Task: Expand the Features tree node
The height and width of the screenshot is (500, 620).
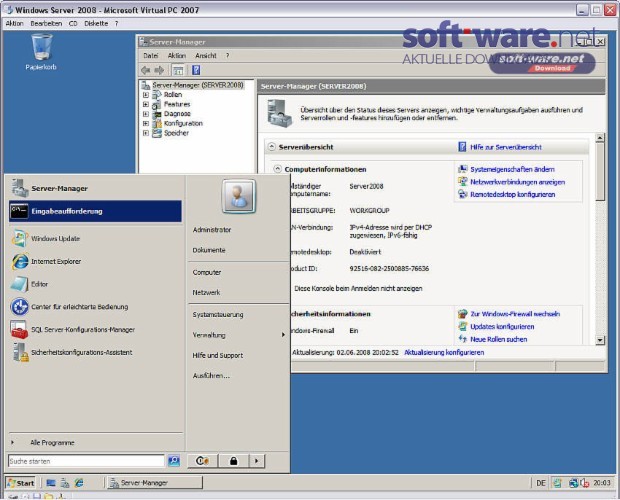Action: [146, 104]
